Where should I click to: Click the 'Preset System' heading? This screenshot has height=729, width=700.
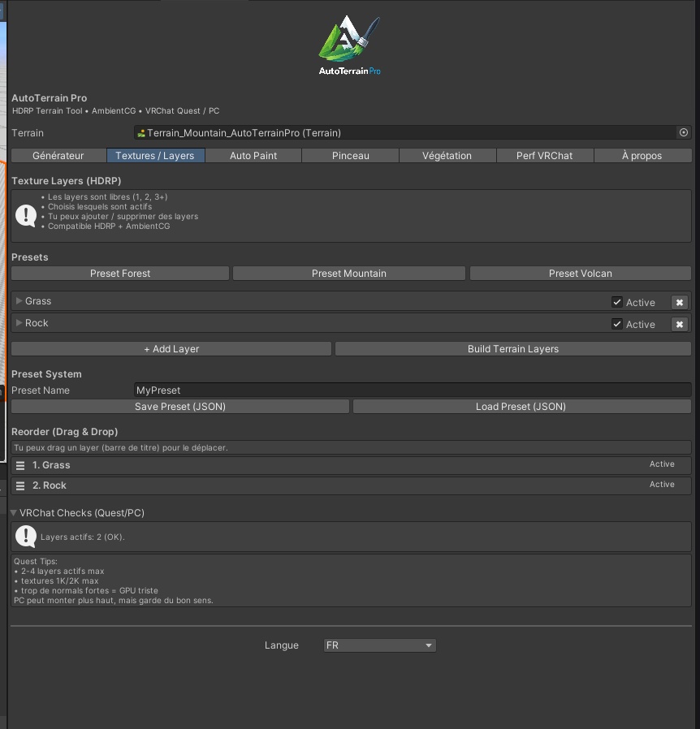(46, 373)
